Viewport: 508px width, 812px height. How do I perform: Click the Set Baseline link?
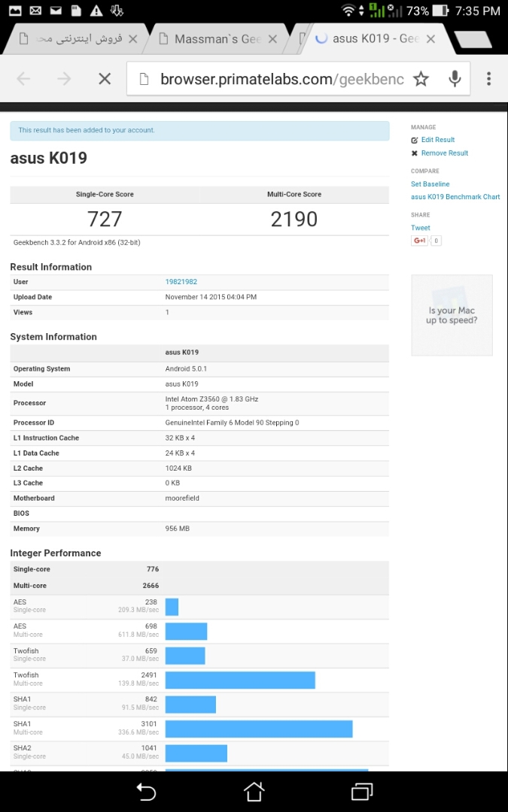[430, 184]
